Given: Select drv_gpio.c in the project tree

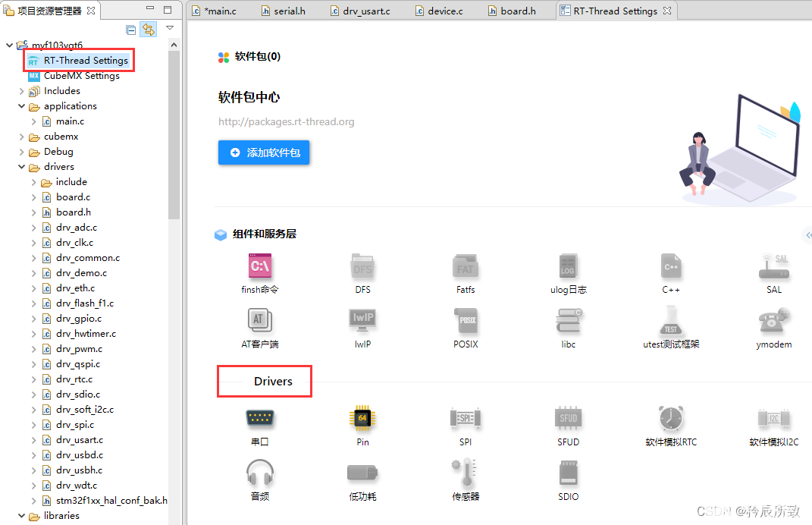Looking at the screenshot, I should tap(79, 319).
